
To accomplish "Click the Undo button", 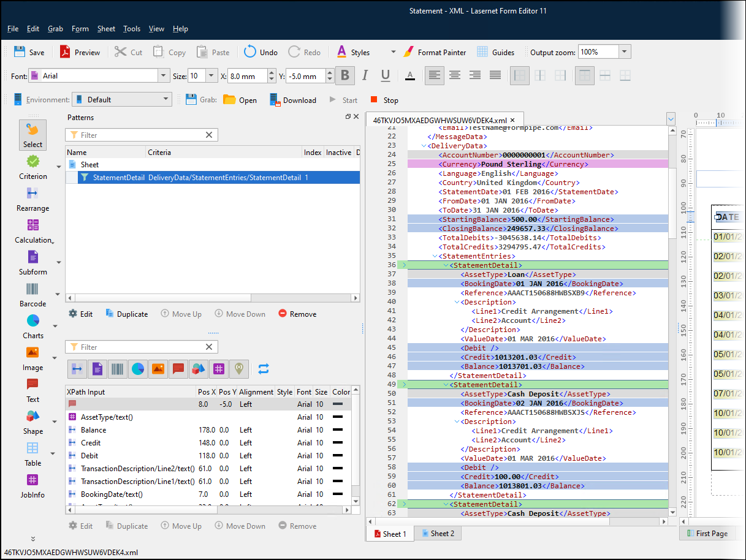I will click(261, 52).
